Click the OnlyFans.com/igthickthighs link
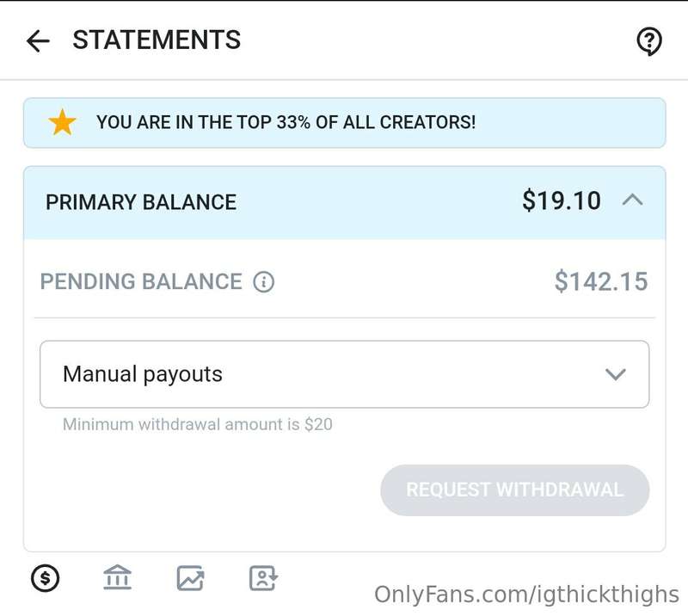 coord(526,594)
